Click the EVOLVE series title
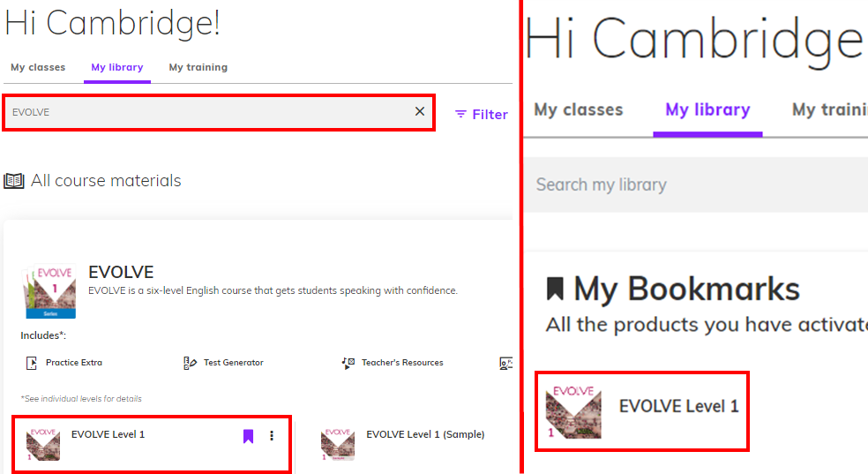 click(121, 272)
